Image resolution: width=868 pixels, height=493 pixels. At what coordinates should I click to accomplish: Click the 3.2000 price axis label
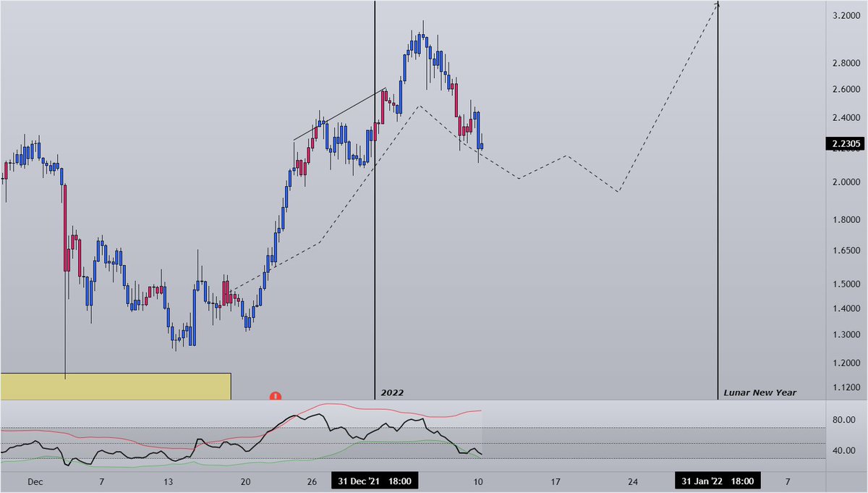click(x=846, y=15)
